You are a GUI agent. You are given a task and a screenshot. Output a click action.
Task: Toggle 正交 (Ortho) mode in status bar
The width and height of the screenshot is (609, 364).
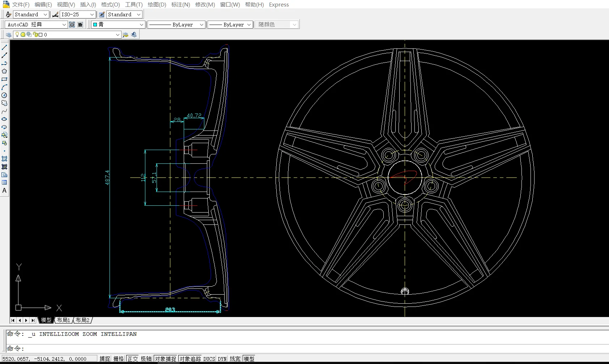(133, 359)
